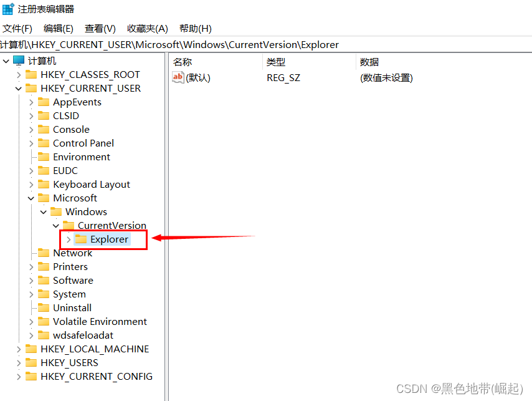Screen dimensions: 532x401
Task: Expand the EUDC key arrow
Action: (x=31, y=171)
